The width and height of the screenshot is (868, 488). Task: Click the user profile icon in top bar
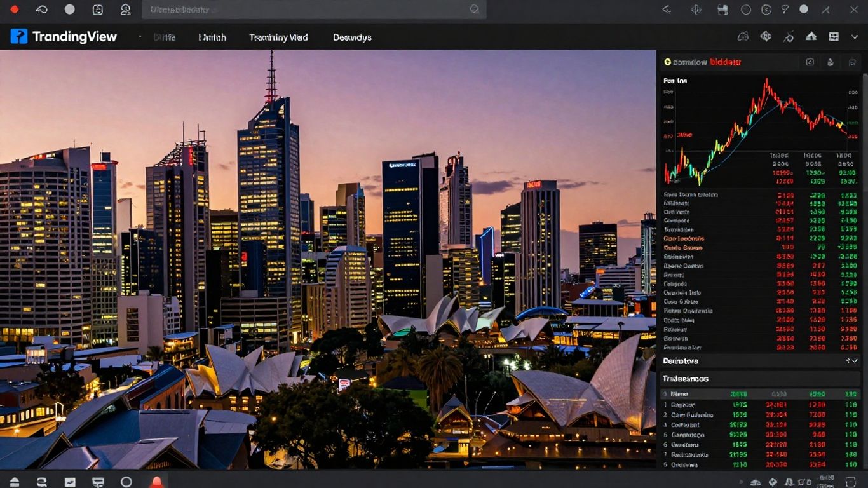click(125, 10)
